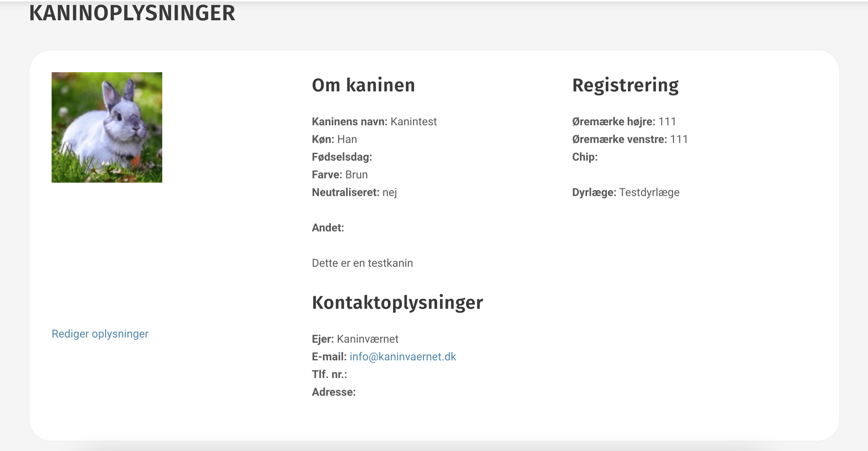Click the Øremærke højre value 111

667,122
